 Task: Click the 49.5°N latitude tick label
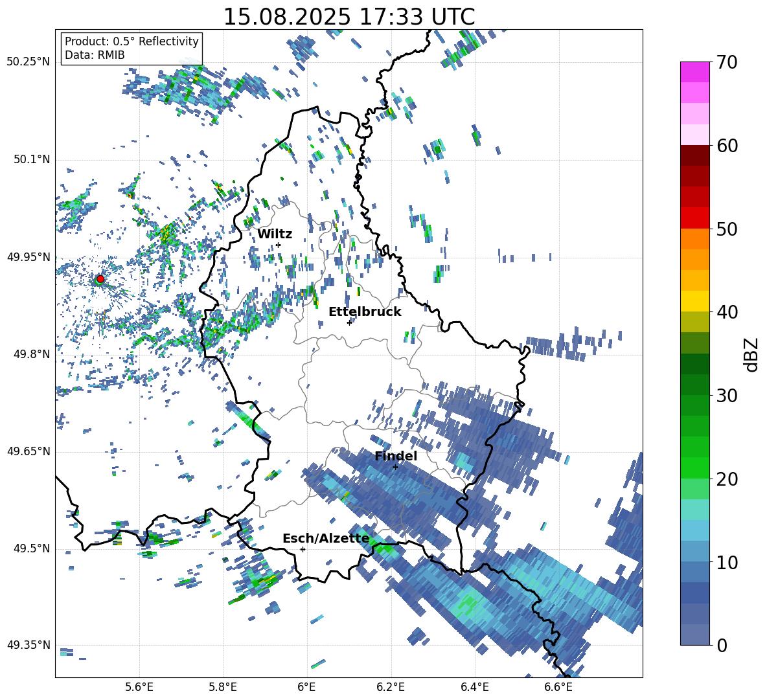[32, 548]
